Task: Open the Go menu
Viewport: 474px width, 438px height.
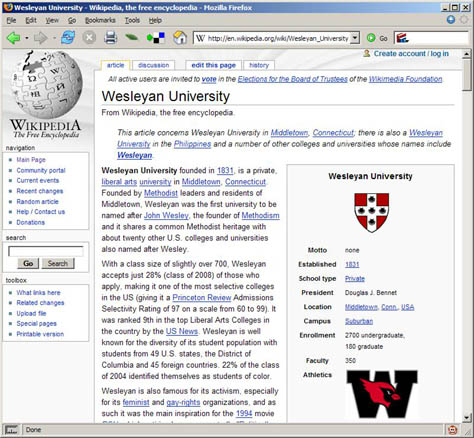Action: pyautogui.click(x=72, y=20)
